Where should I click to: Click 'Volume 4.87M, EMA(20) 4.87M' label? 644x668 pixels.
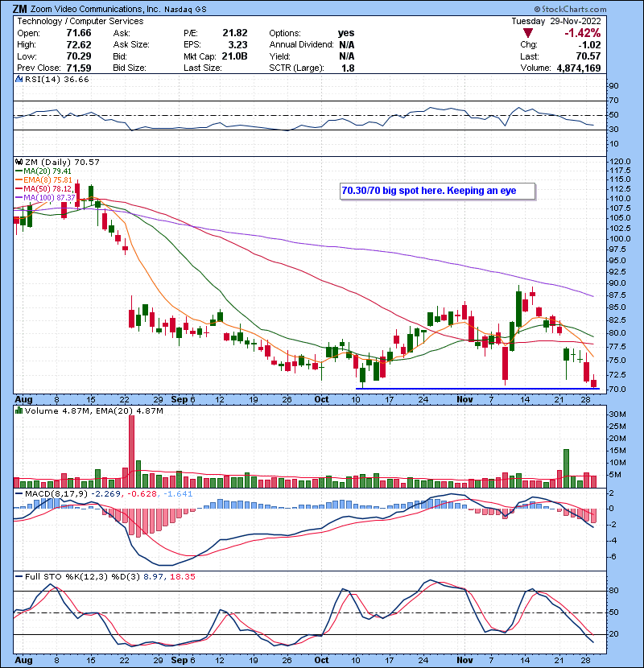pos(93,410)
